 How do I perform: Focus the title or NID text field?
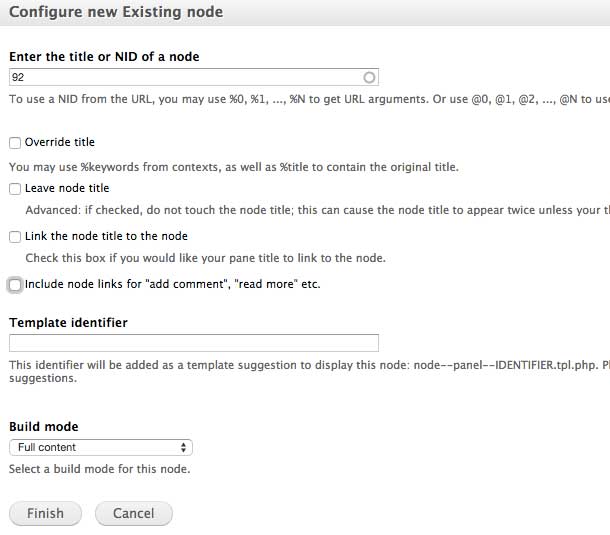click(185, 77)
